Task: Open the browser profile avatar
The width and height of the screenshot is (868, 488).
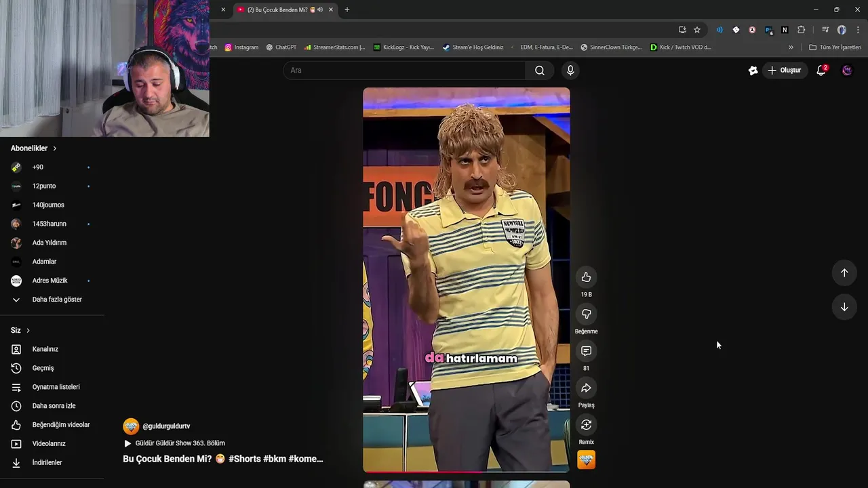Action: tap(842, 30)
